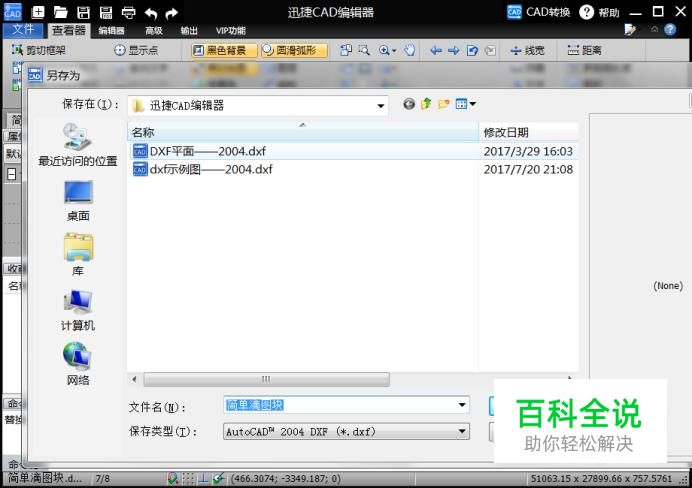Toggle the 黑色背景 black background button

224,50
